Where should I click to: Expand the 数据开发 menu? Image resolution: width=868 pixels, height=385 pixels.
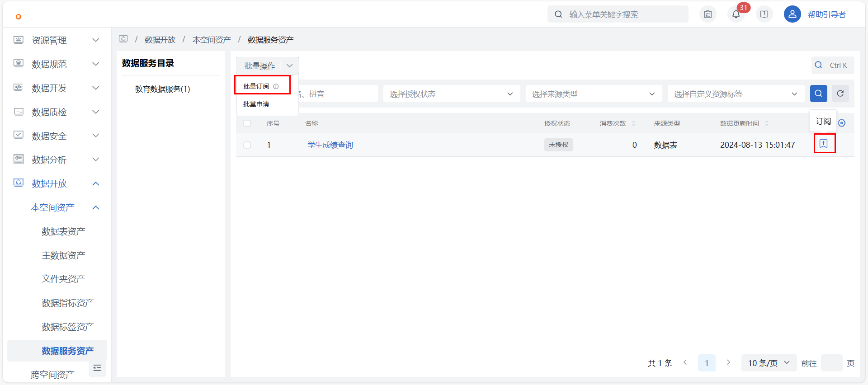click(96, 88)
